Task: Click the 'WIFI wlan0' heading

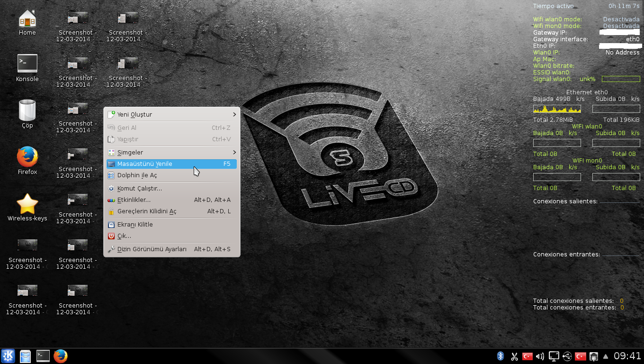Action: click(x=587, y=127)
